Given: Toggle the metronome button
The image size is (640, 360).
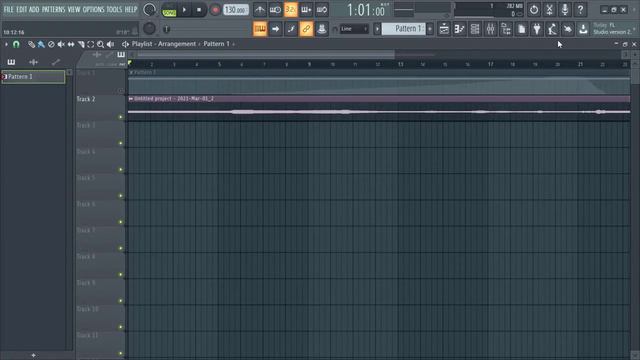Looking at the screenshot, I should point(260,10).
